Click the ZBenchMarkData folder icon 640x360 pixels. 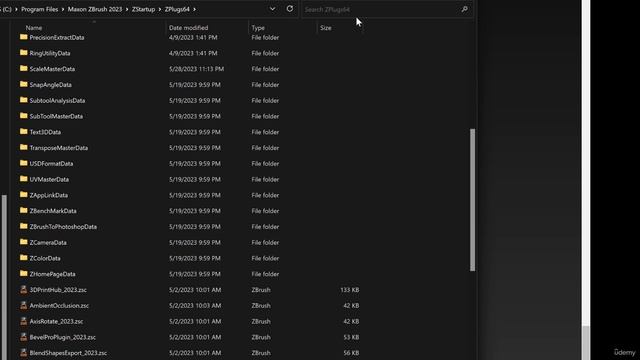tap(24, 211)
